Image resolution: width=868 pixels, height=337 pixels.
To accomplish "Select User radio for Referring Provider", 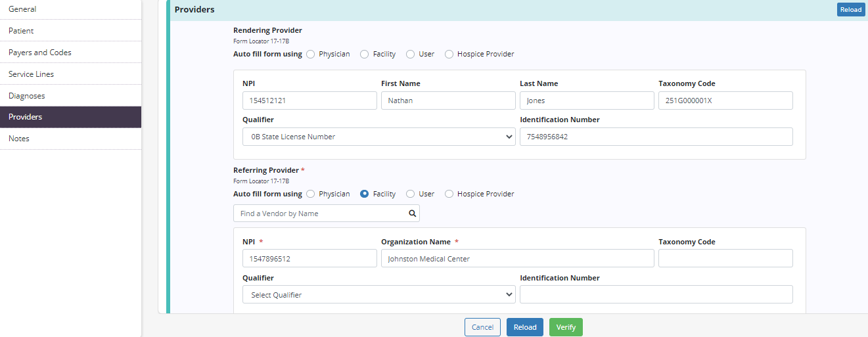I will [x=410, y=194].
